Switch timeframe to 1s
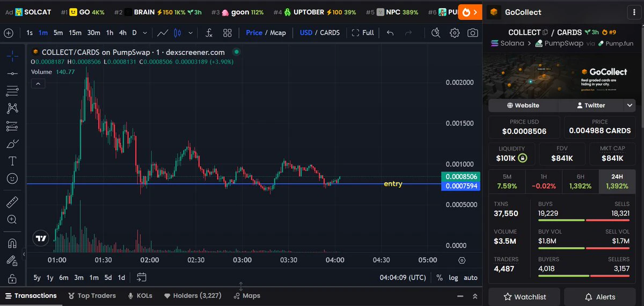Screen dimensions: 644x306 coord(30,33)
